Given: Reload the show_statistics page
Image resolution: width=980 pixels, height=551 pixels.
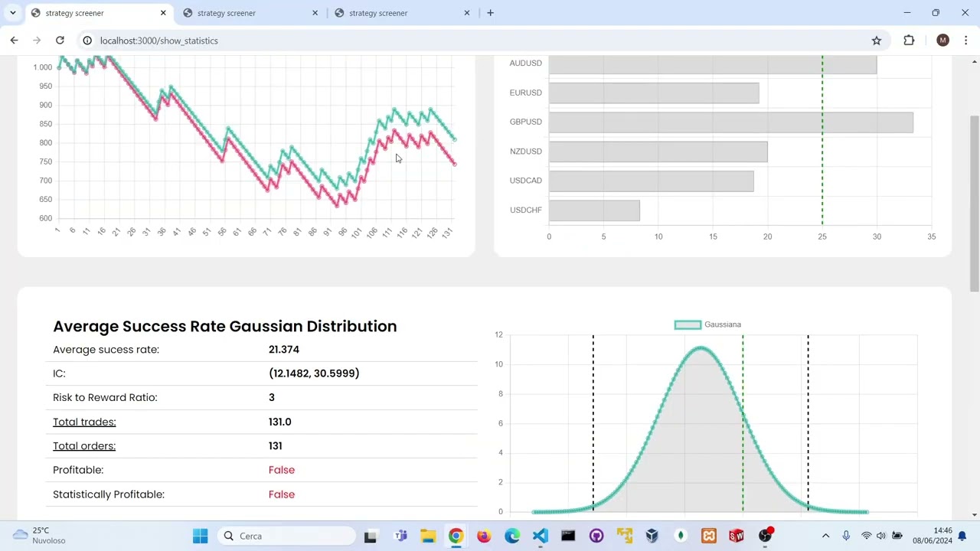Looking at the screenshot, I should (x=60, y=41).
